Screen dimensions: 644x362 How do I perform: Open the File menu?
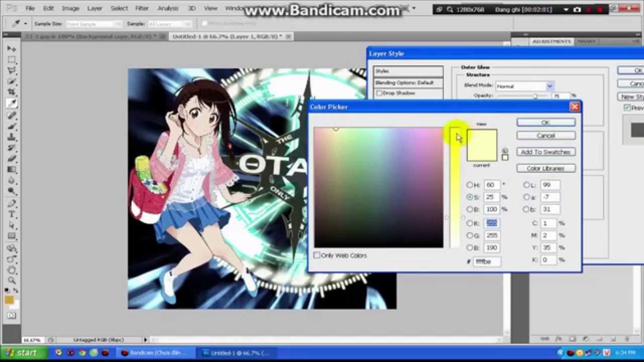coord(30,8)
